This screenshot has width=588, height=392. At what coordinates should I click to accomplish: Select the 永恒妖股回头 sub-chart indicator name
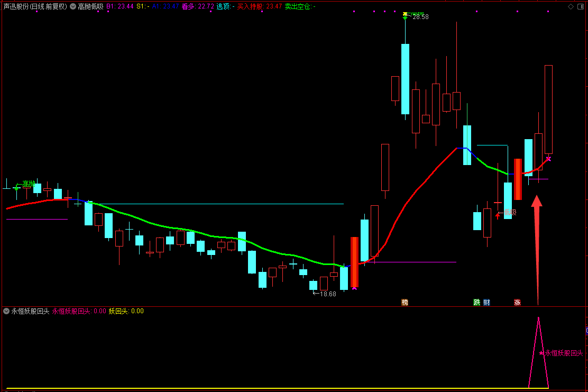30,311
